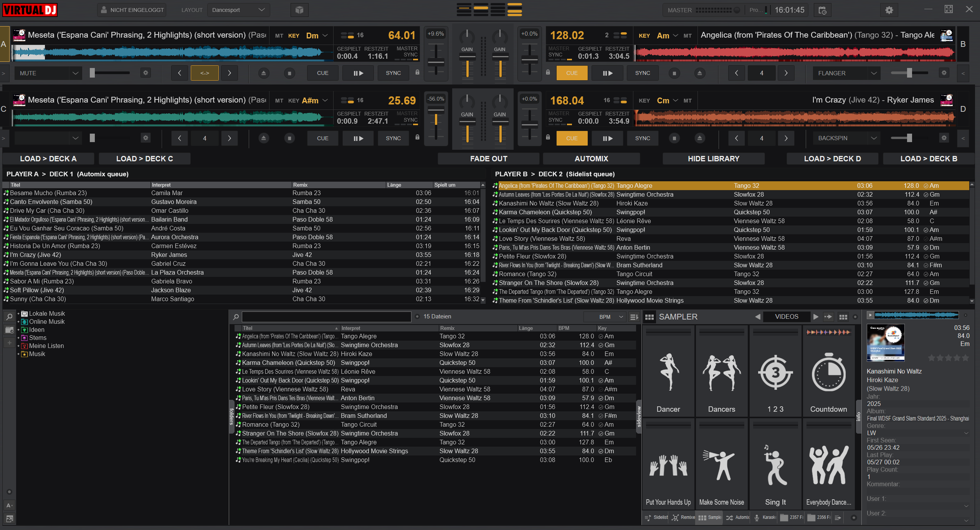Trigger the 1 2 3 sampler pad
This screenshot has width=980, height=530.
775,371
